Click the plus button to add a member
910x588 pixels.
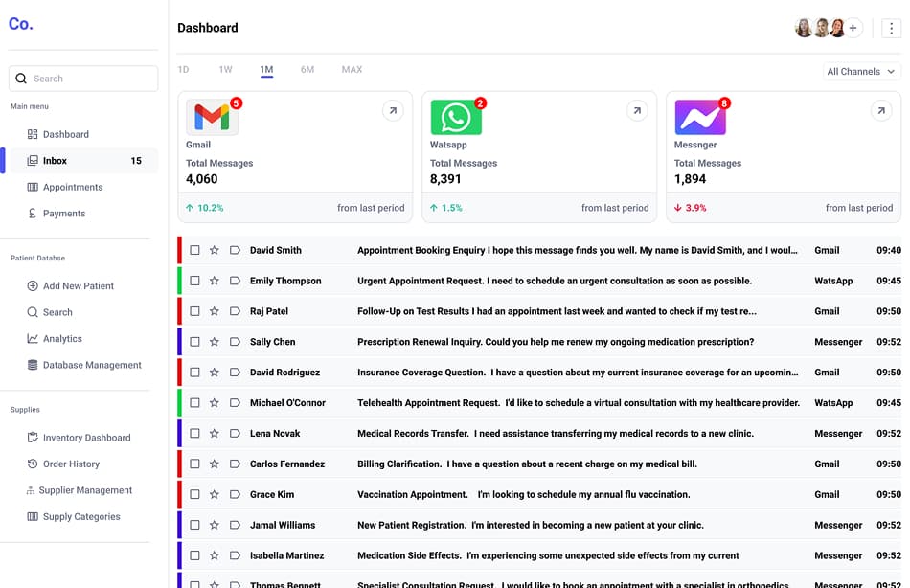pos(853,27)
